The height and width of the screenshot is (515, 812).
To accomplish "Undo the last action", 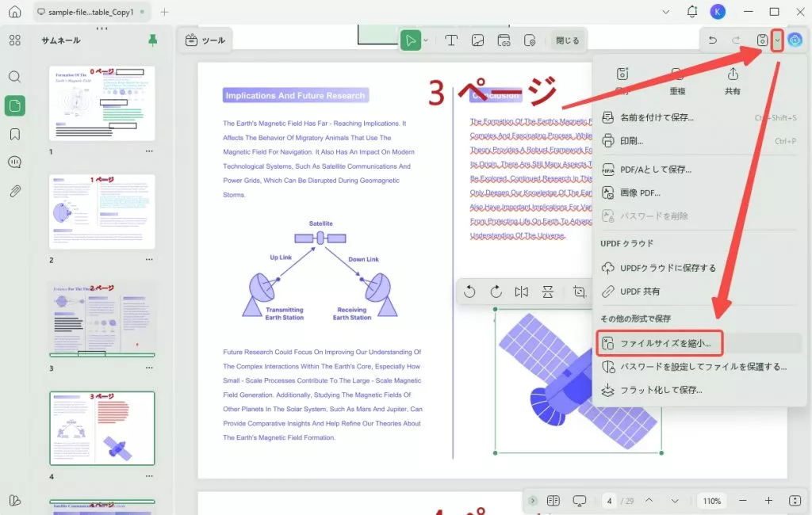I will coord(713,40).
